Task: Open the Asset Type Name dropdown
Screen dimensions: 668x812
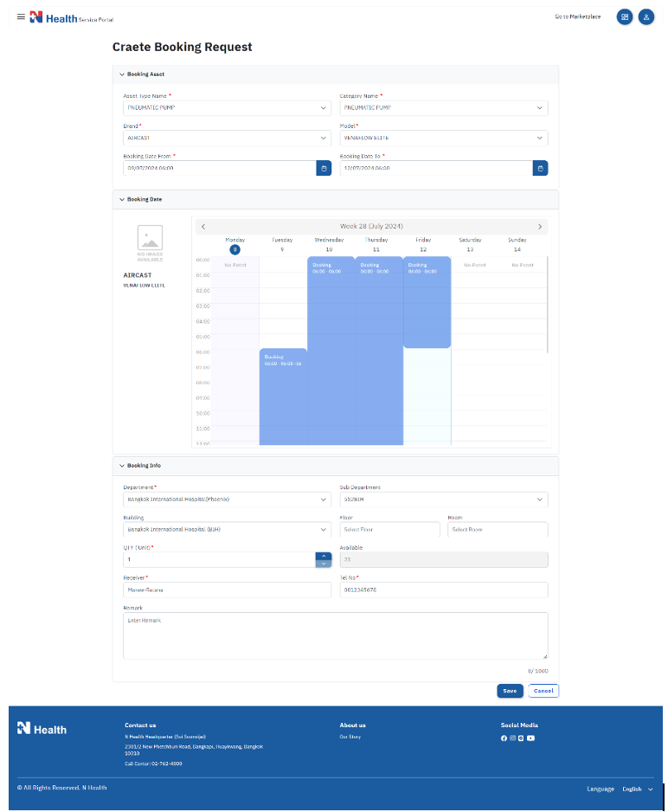Action: click(228, 108)
